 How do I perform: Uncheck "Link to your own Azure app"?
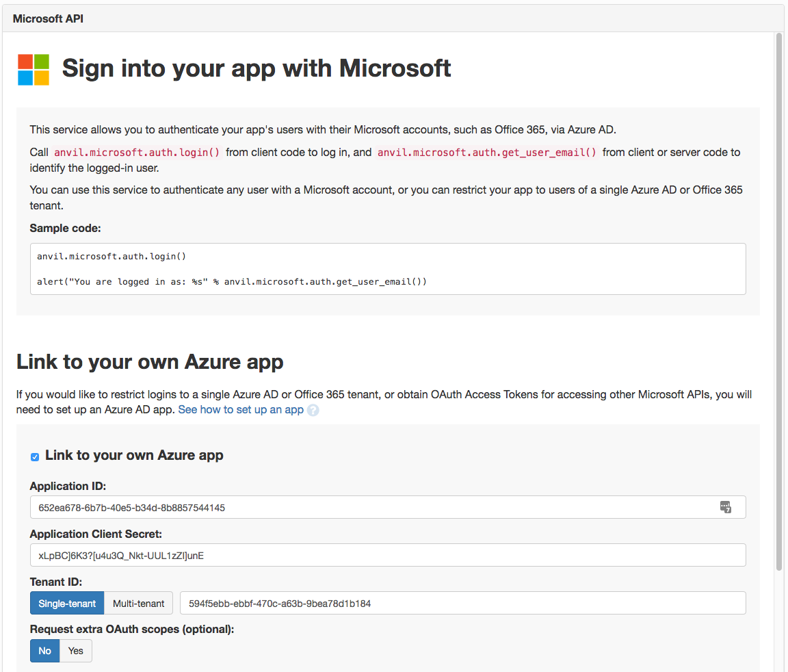34,456
